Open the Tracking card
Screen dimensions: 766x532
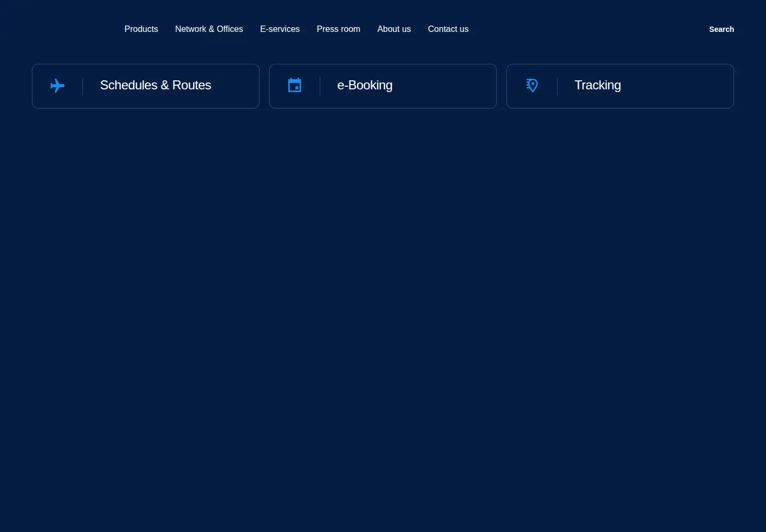click(620, 86)
